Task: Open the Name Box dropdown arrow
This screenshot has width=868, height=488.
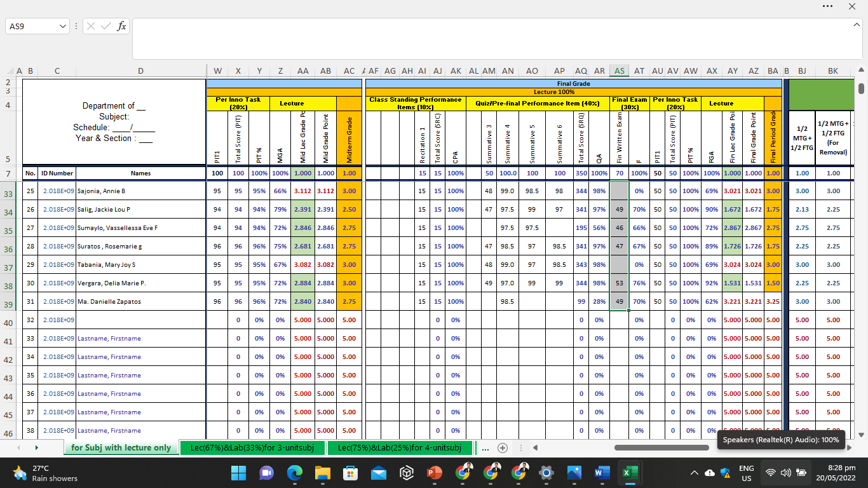Action: pyautogui.click(x=62, y=26)
